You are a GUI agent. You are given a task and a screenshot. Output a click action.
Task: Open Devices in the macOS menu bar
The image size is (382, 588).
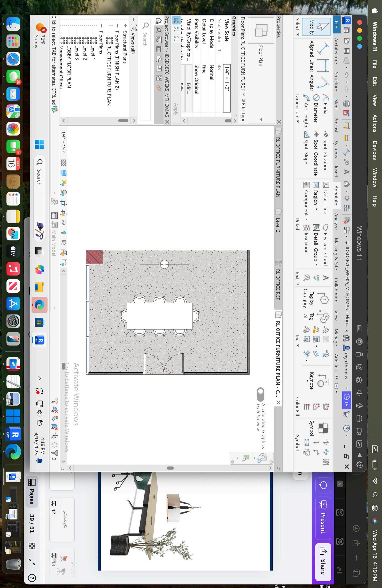[x=375, y=150]
